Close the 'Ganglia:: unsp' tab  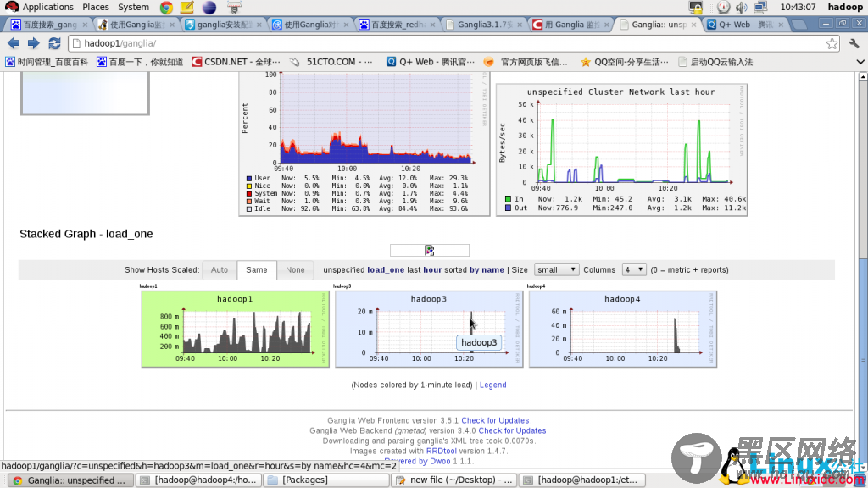click(693, 25)
